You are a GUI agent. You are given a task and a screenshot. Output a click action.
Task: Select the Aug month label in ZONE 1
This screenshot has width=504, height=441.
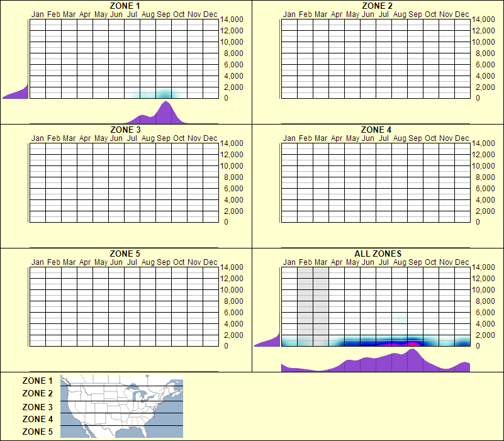pos(149,14)
